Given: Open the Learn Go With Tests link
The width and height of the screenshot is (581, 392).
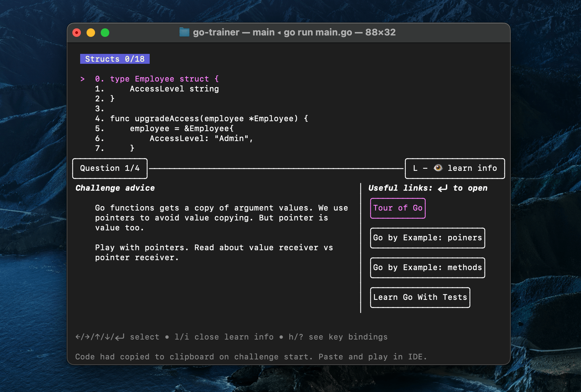Looking at the screenshot, I should (x=420, y=297).
